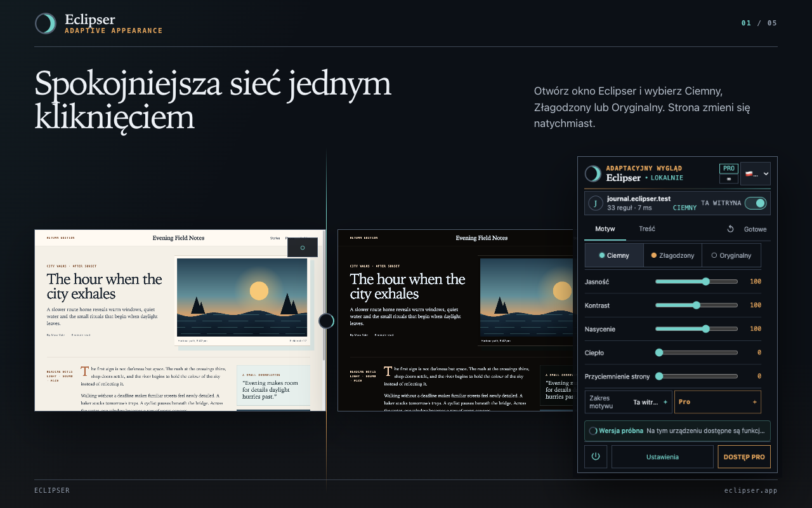Click the infinity badge under PRO
This screenshot has width=812, height=508.
[x=729, y=179]
